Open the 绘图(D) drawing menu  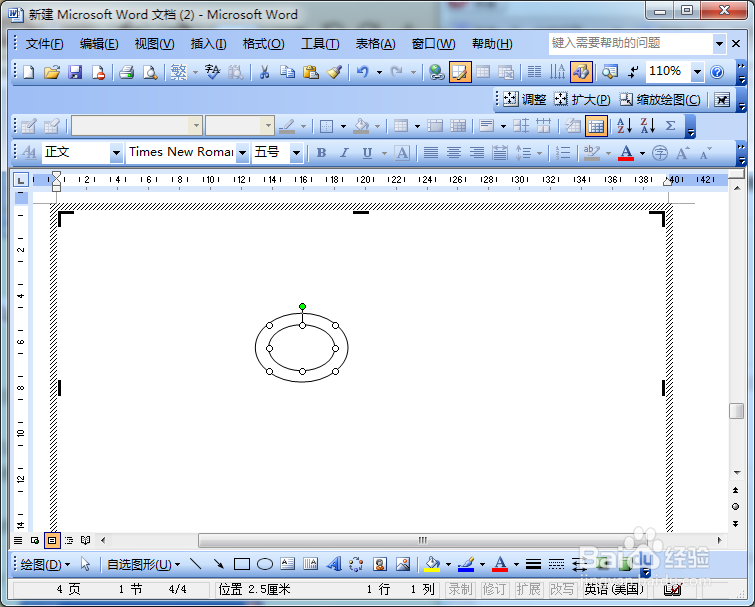[45, 564]
